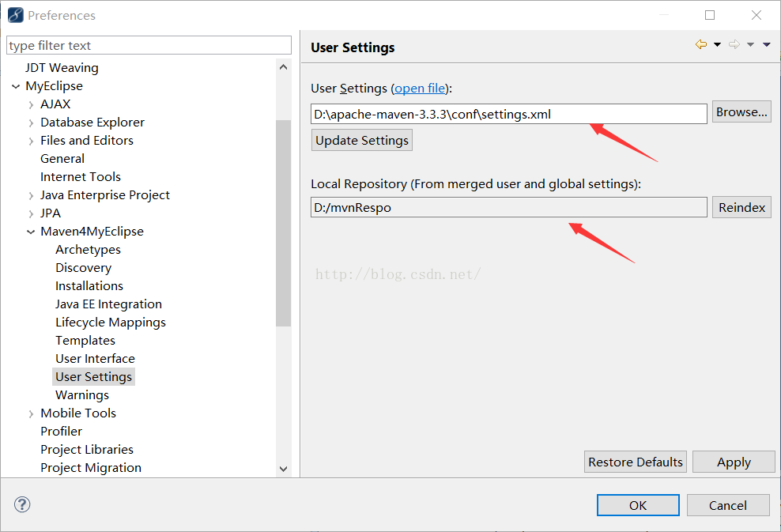Click the help question mark icon

(x=22, y=504)
